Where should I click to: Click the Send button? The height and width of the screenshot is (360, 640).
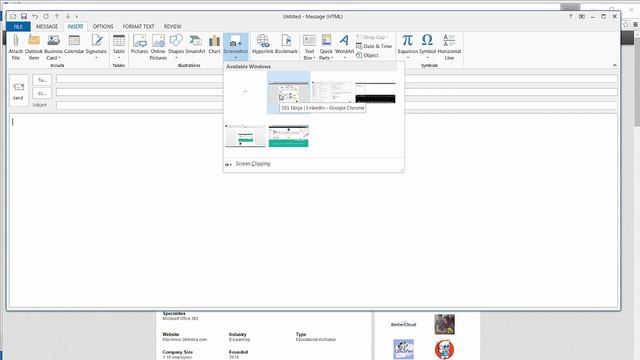[18, 91]
